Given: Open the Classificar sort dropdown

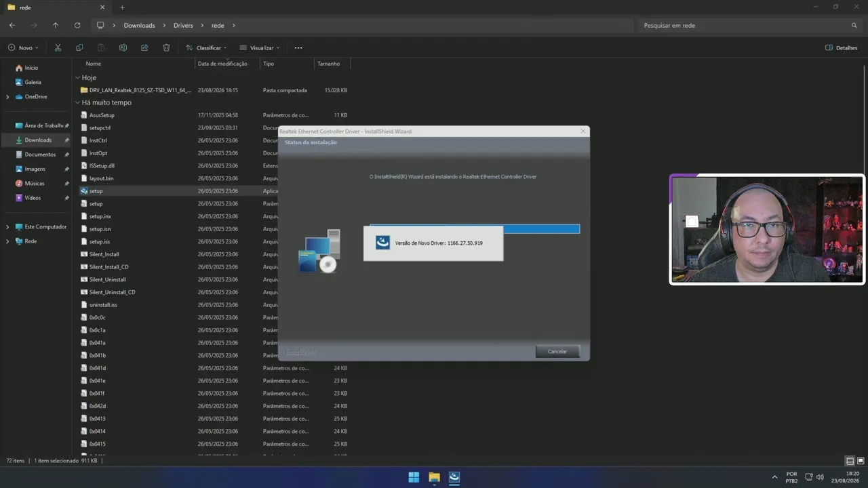Looking at the screenshot, I should coord(207,47).
